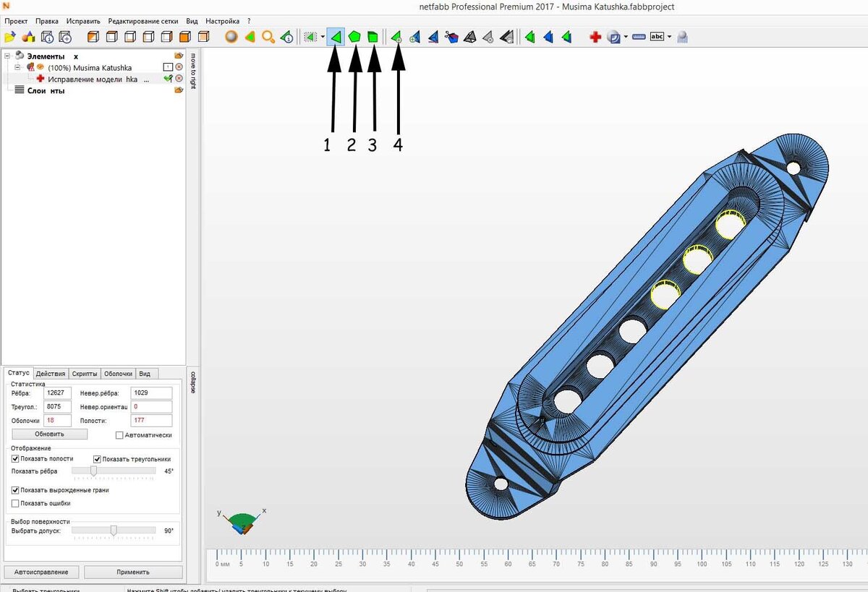Select the Слои tree item
The width and height of the screenshot is (868, 592).
click(46, 91)
